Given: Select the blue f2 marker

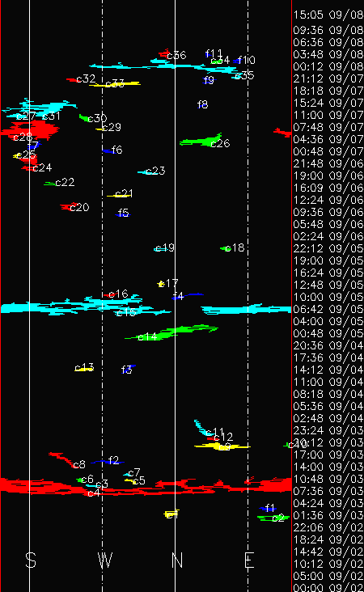Looking at the screenshot, I should (108, 461).
